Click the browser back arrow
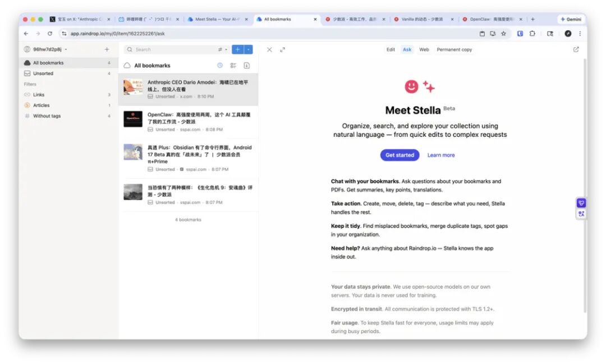606x364 pixels. click(x=26, y=34)
